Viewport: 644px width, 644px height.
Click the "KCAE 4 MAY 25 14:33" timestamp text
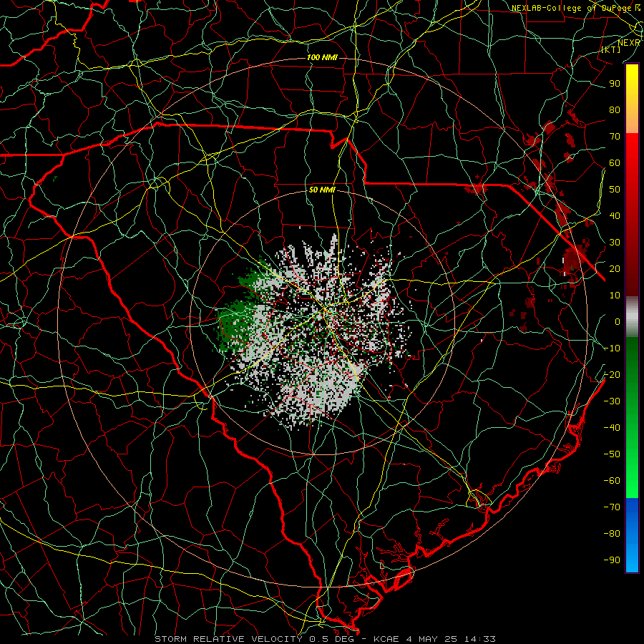434,639
